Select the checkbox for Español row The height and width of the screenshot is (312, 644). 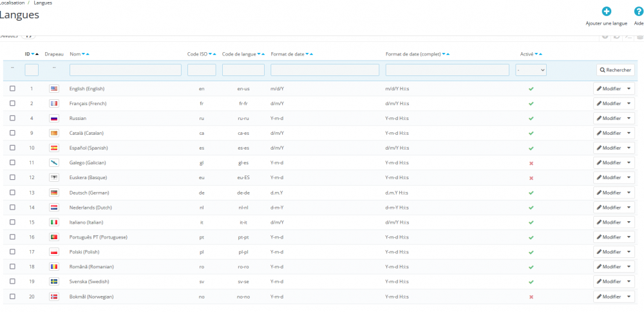tap(12, 148)
